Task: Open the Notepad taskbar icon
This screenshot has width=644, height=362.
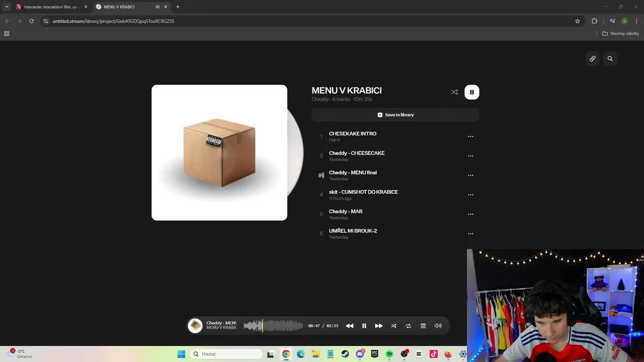Action: [x=330, y=354]
